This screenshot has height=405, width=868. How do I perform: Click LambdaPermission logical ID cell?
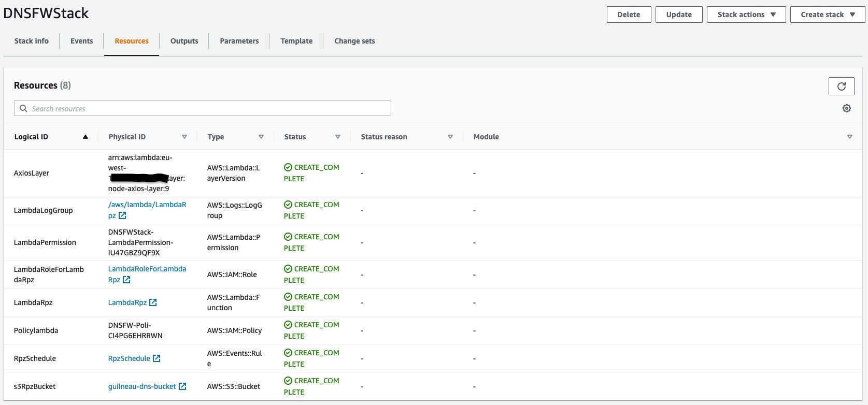(x=45, y=242)
